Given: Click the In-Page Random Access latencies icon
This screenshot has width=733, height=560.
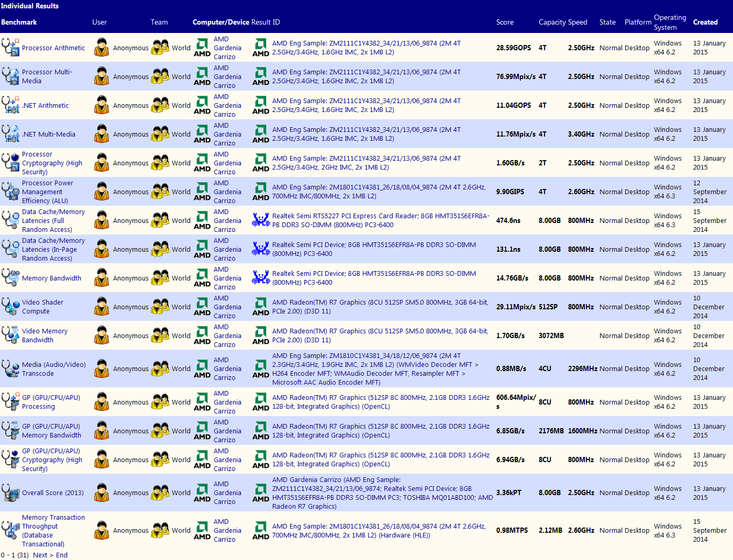Looking at the screenshot, I should click(x=10, y=249).
